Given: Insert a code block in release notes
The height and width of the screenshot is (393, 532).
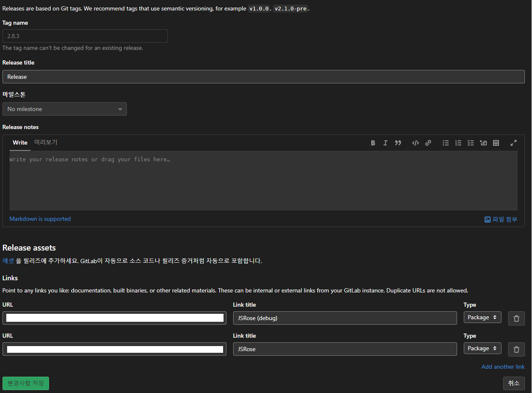Looking at the screenshot, I should 415,142.
